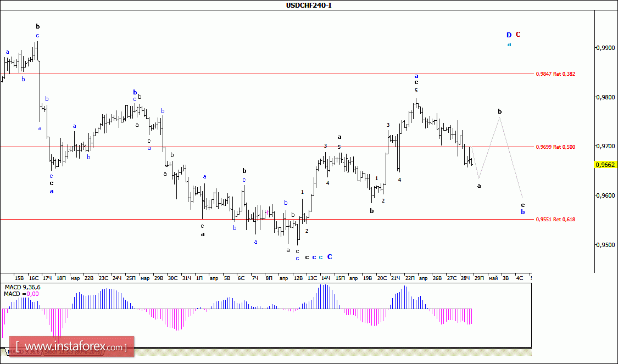The width and height of the screenshot is (618, 364).
Task: Click the 24Ч date on time axis
Action: 117,278
